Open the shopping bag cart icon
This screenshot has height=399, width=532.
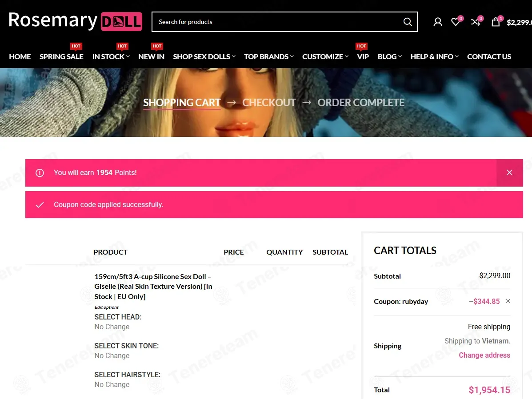tap(496, 22)
